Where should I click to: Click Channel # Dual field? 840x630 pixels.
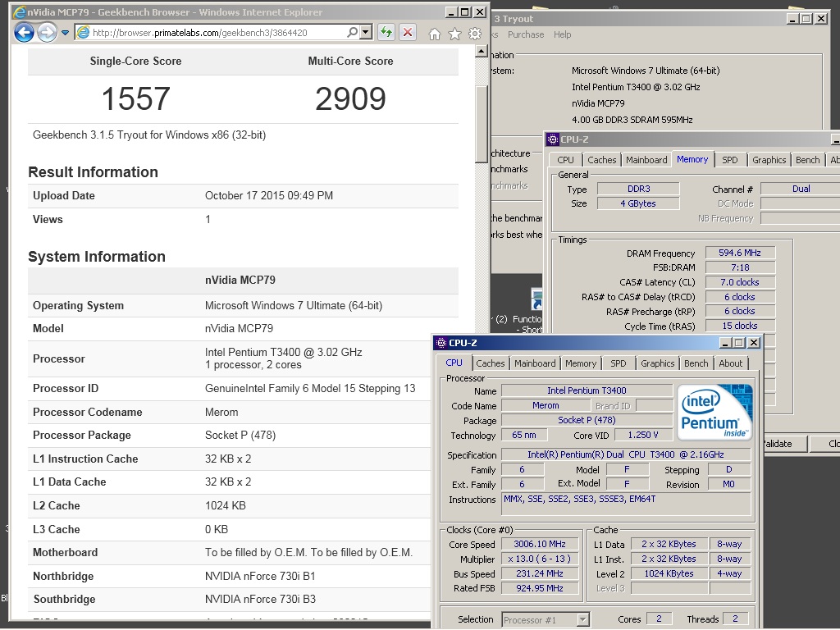[801, 189]
